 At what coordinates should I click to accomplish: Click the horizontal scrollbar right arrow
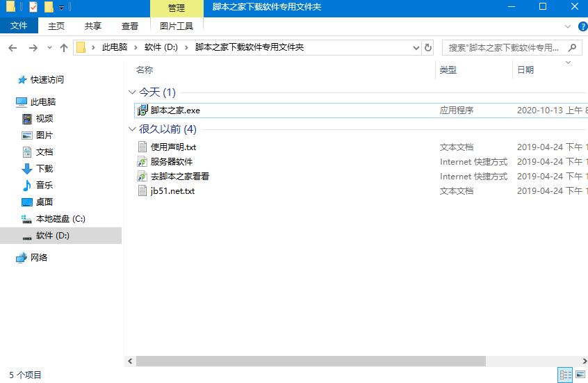click(584, 361)
